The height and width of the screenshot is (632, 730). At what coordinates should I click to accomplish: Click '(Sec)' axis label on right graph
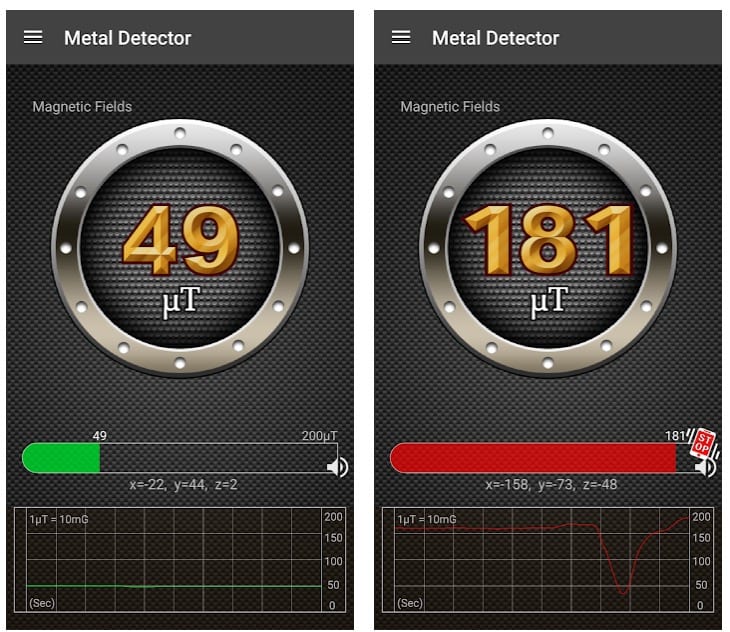pyautogui.click(x=410, y=603)
